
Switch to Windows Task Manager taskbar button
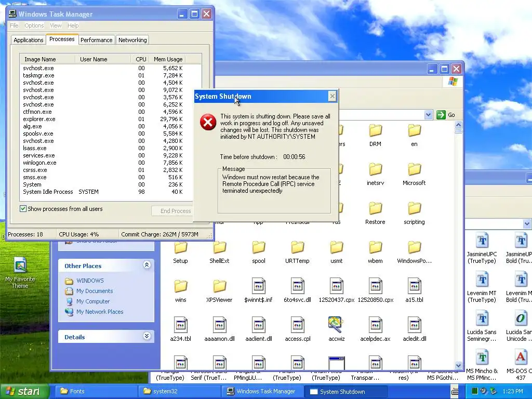click(x=262, y=391)
